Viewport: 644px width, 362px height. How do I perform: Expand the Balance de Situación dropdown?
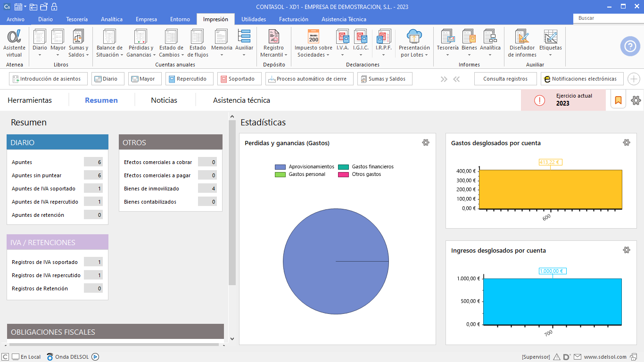click(109, 55)
